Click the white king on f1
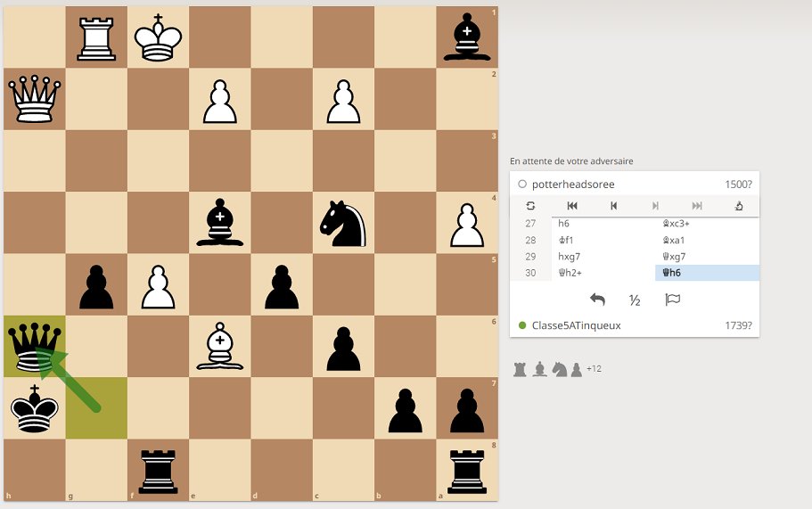812x509 pixels. tap(158, 37)
